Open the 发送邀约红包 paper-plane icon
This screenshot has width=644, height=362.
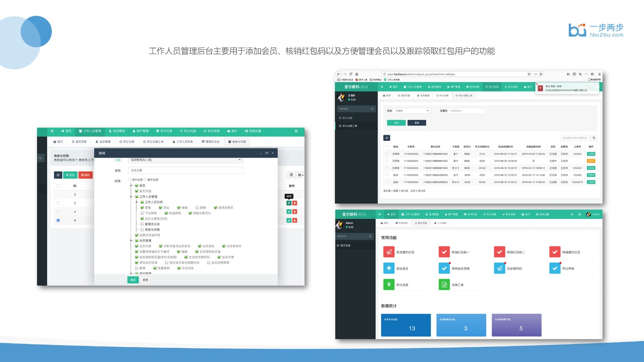coord(389,252)
